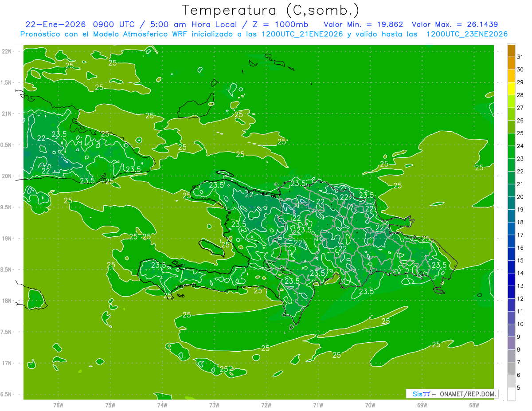Click the lime swatch between 27 and 28
Viewport: 532px width, 411px height.
click(x=511, y=101)
